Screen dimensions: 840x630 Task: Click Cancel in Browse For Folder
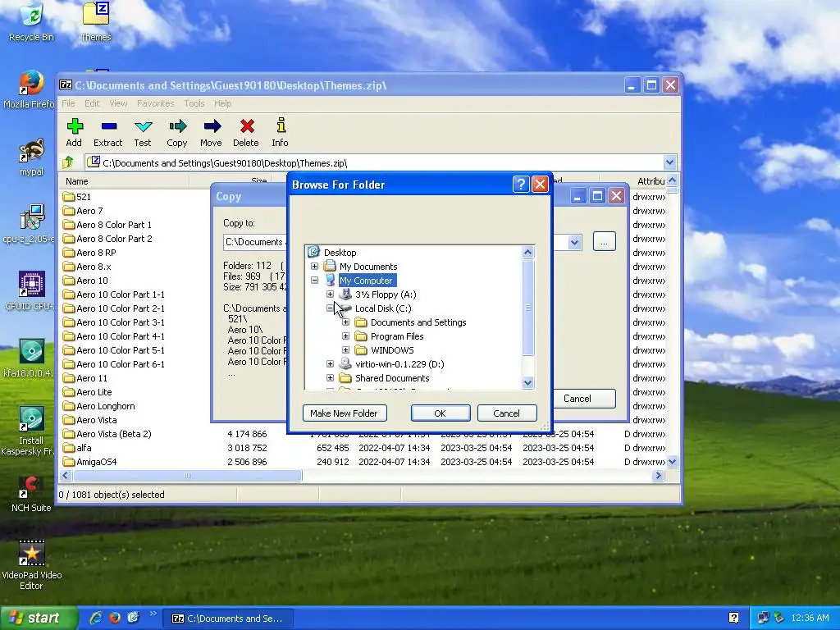507,413
